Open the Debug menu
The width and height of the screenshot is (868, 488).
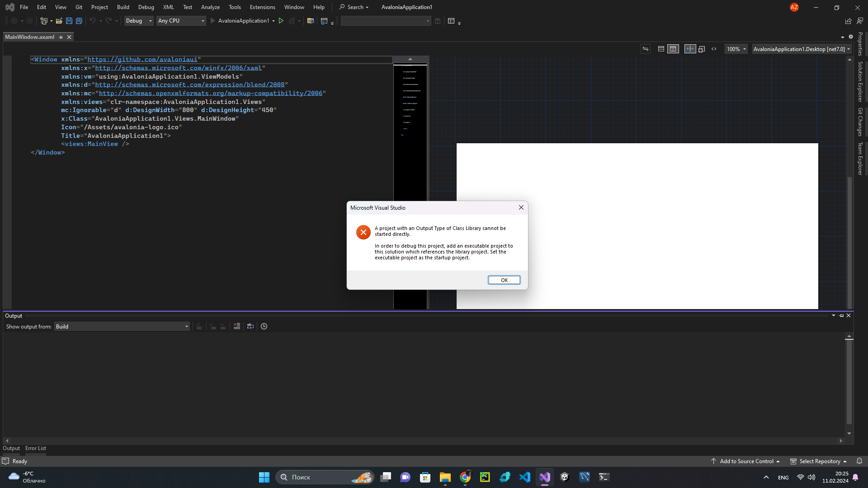coord(146,7)
